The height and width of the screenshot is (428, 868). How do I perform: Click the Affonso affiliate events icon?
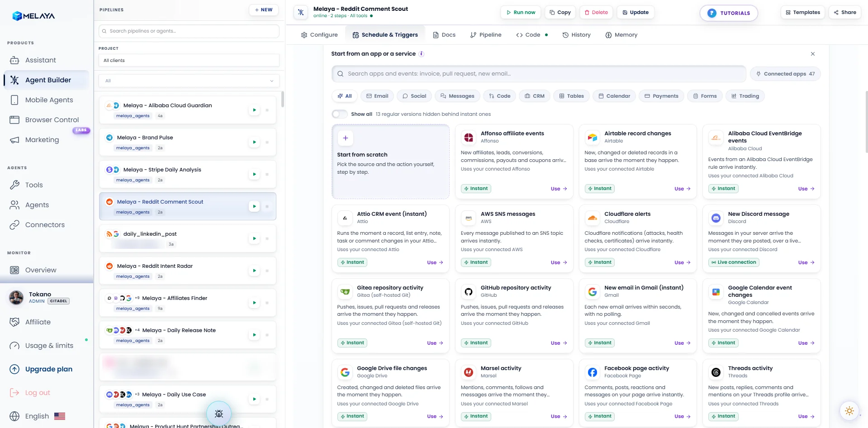(469, 138)
